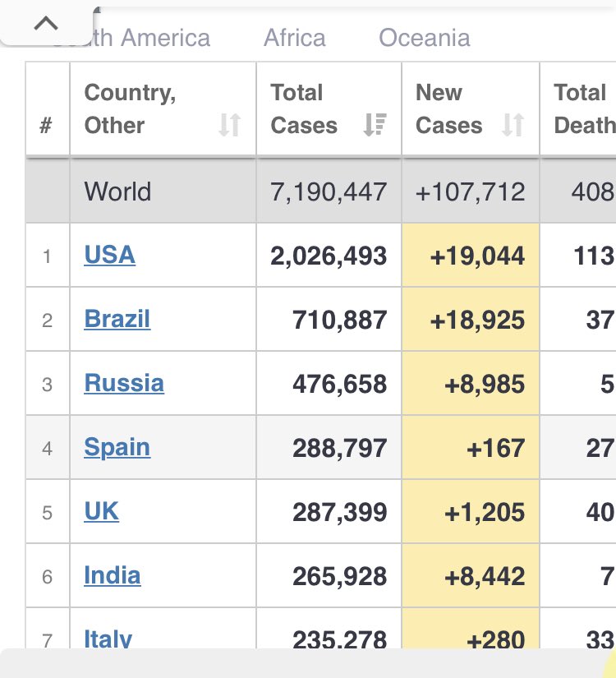This screenshot has width=616, height=678.
Task: Open the Spain country link
Action: tap(117, 447)
